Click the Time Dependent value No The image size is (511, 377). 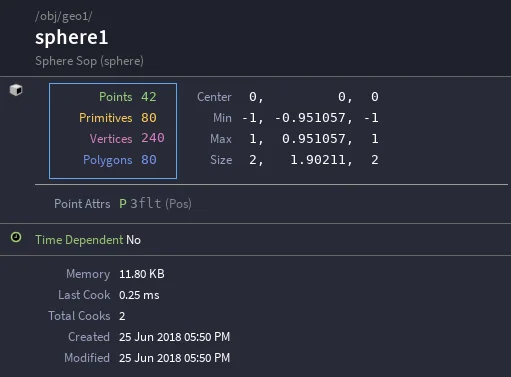click(x=133, y=240)
